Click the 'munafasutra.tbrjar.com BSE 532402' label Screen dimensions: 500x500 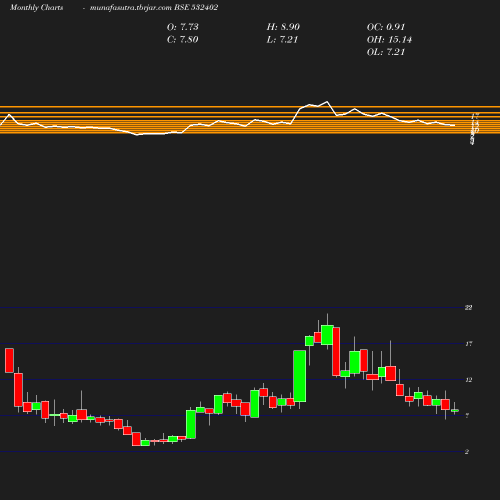(154, 8)
